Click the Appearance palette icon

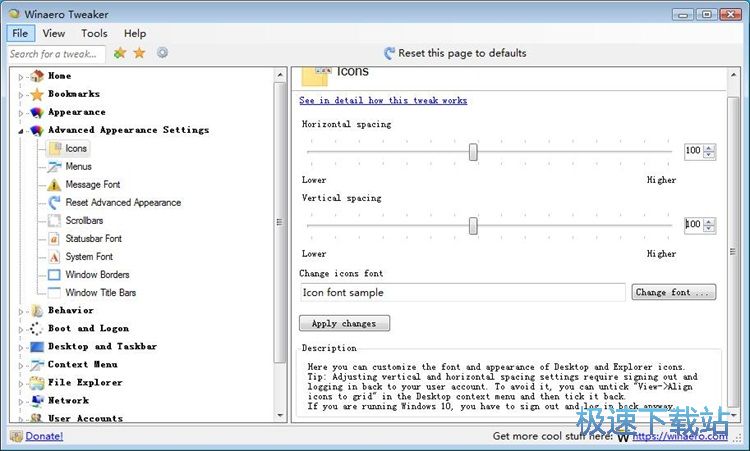[x=37, y=112]
